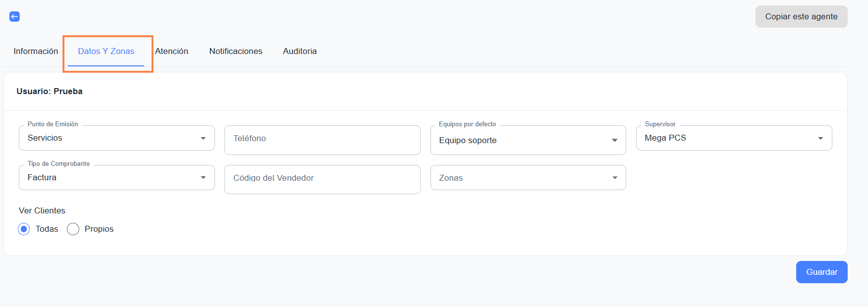Open the Auditoria tab
Viewport: 868px width, 307px height.
tap(300, 51)
